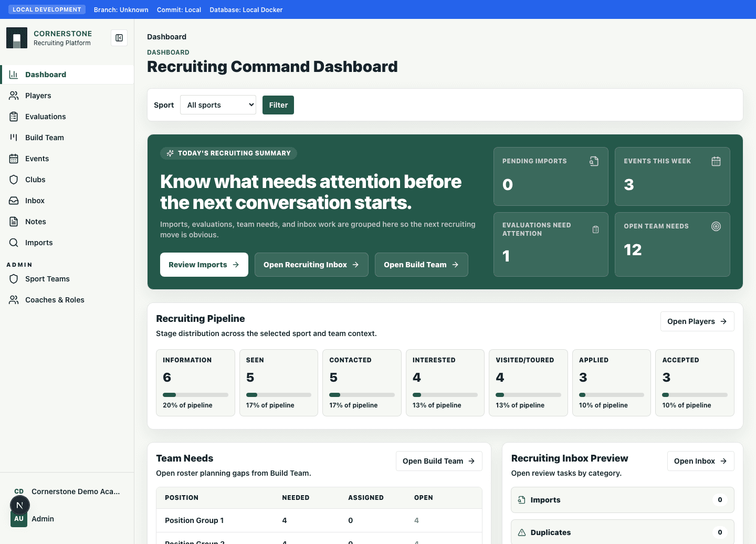This screenshot has width=756, height=544.
Task: Go to Dashboard in the sidebar
Action: click(x=67, y=75)
